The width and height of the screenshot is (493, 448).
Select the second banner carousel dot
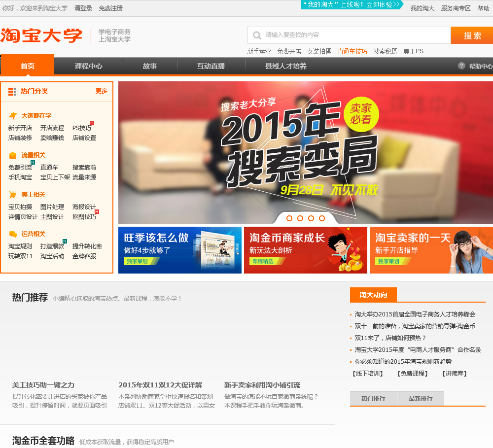pyautogui.click(x=300, y=218)
